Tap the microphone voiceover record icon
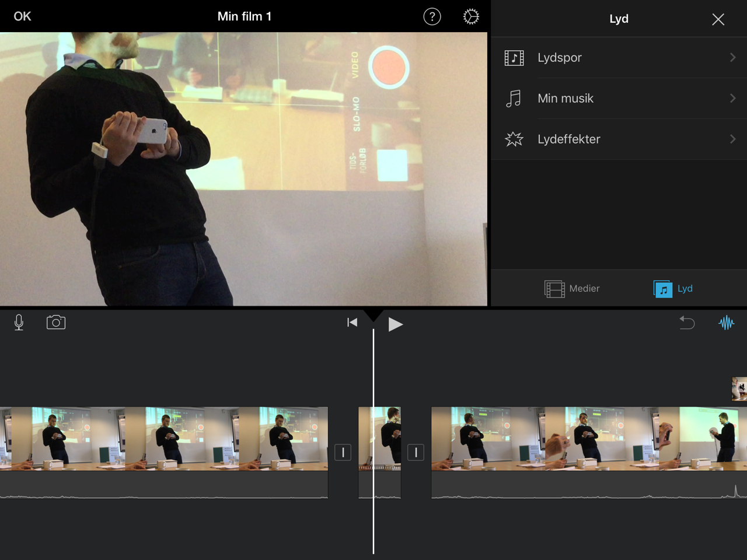747x560 pixels. pos(19,323)
